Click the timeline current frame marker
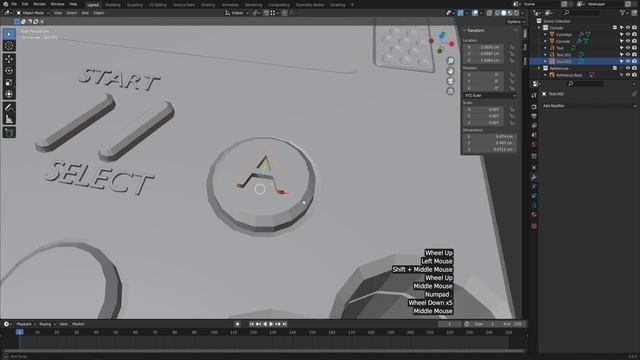 coord(19,332)
